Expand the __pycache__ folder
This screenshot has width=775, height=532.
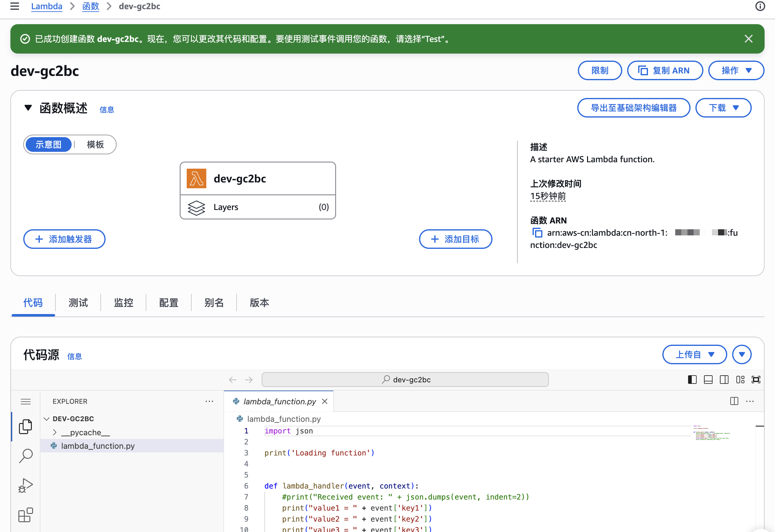[x=85, y=432]
